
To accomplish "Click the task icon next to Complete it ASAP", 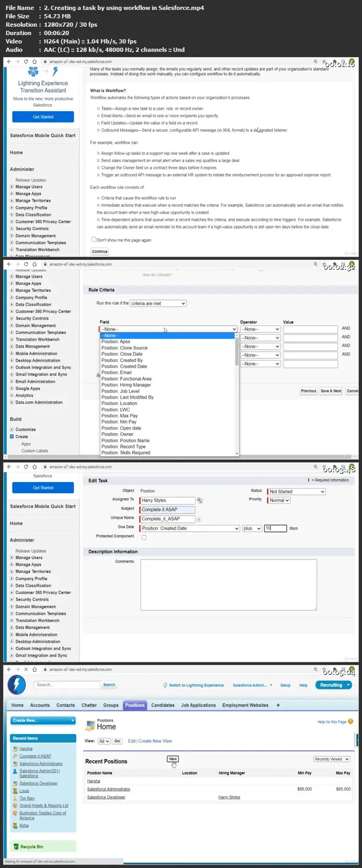I will pyautogui.click(x=15, y=756).
